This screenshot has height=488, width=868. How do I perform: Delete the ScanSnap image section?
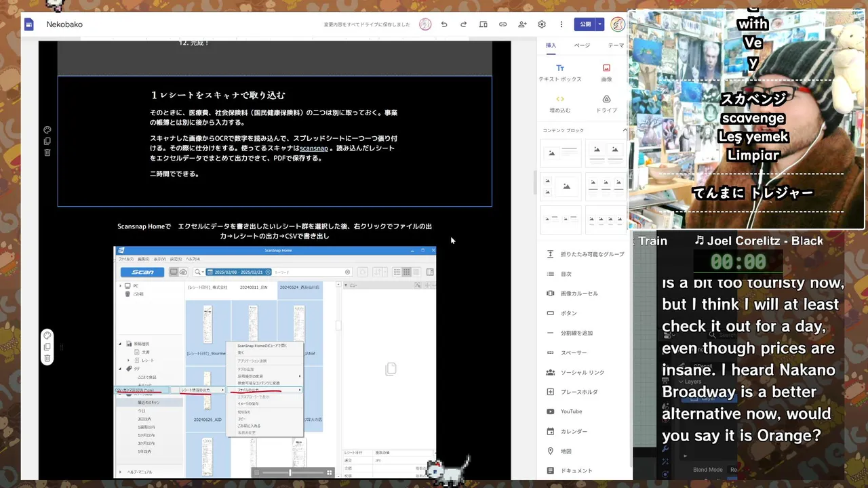click(47, 358)
